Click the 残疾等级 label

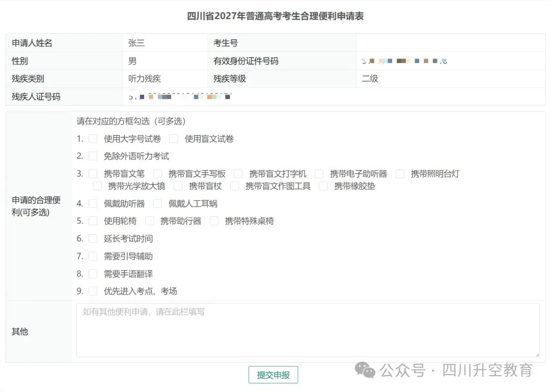tap(230, 78)
